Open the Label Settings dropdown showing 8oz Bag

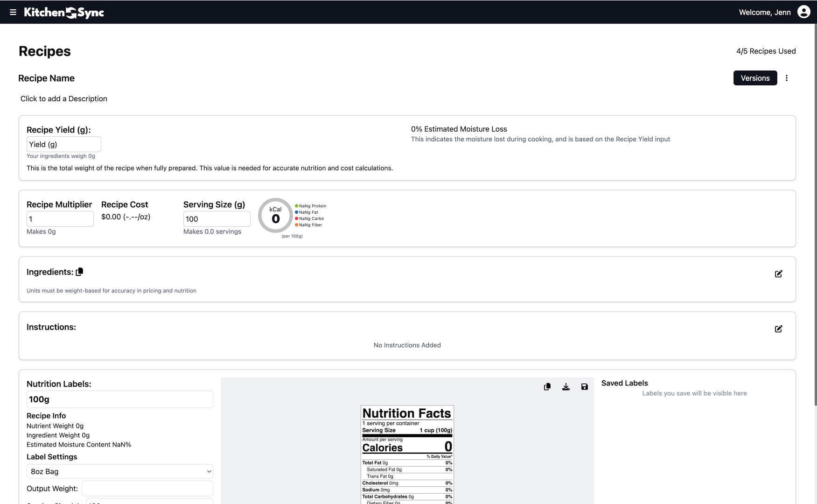119,471
